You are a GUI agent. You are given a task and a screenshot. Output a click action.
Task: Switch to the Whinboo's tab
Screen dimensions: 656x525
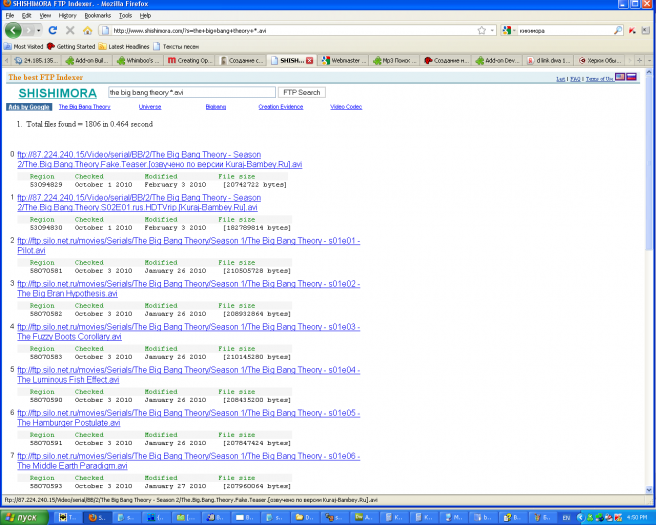(138, 61)
